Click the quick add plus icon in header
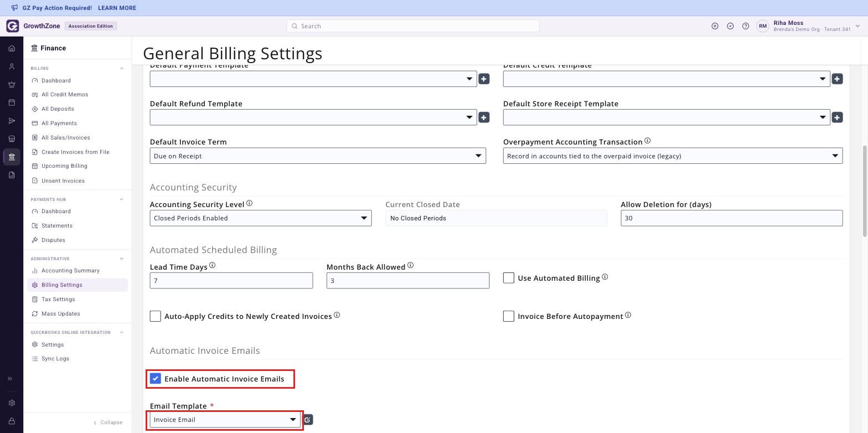The image size is (868, 433). click(x=715, y=26)
